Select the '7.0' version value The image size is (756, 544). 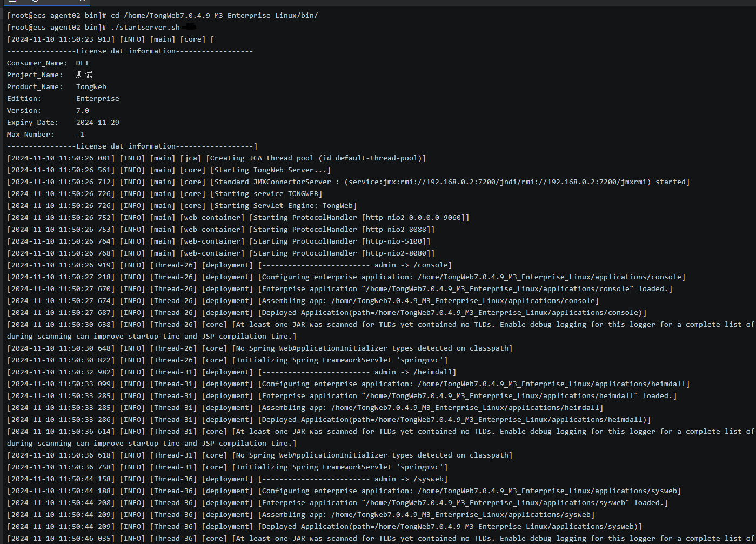[83, 110]
